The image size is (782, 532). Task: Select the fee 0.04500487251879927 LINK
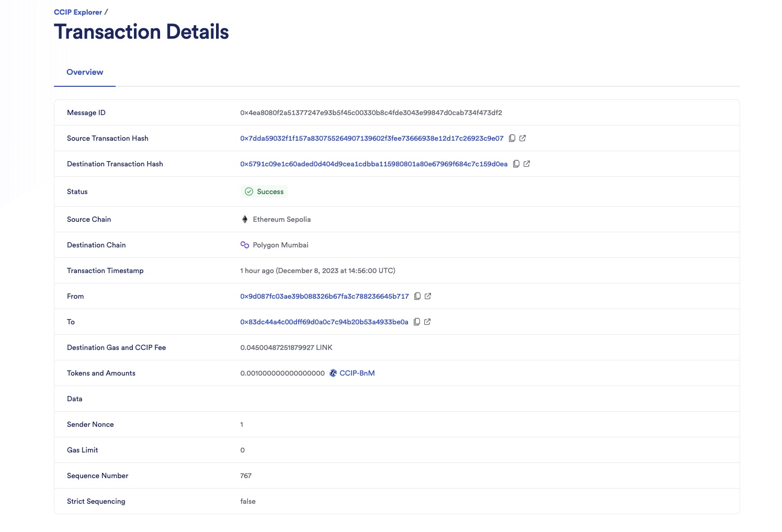(x=286, y=347)
